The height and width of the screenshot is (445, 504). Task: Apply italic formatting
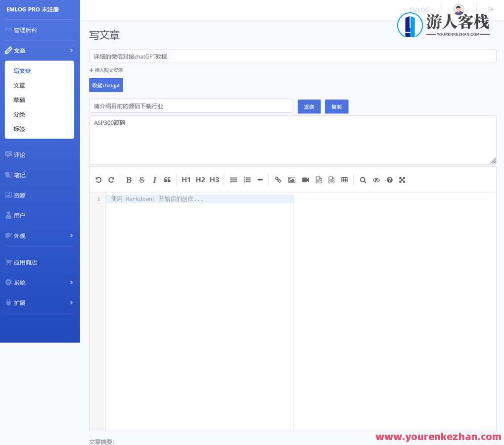[x=154, y=180]
